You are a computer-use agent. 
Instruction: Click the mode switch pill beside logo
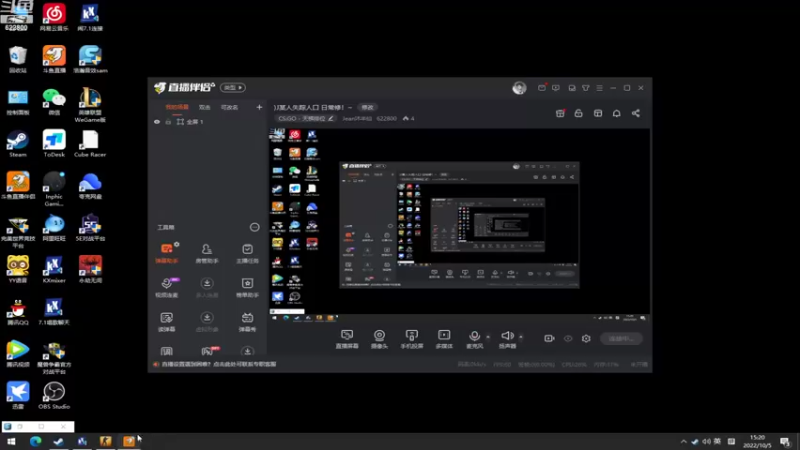point(233,88)
